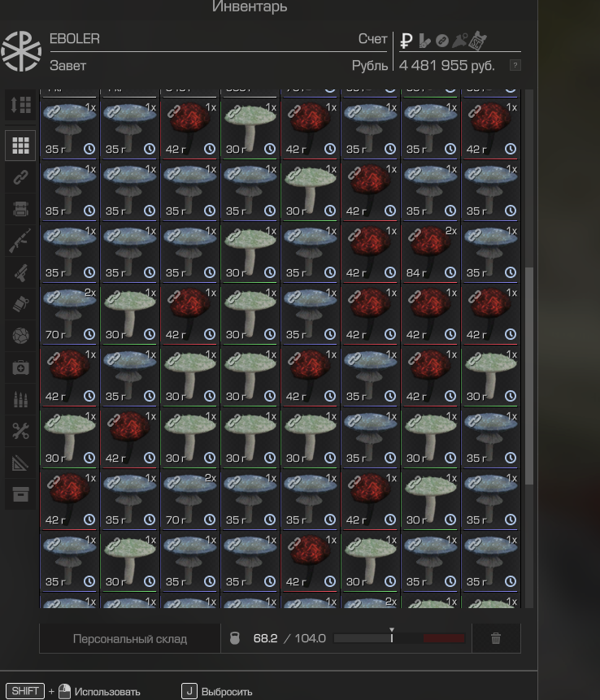Show assault rifle weapons filter
Image resolution: width=600 pixels, height=700 pixels.
point(20,241)
